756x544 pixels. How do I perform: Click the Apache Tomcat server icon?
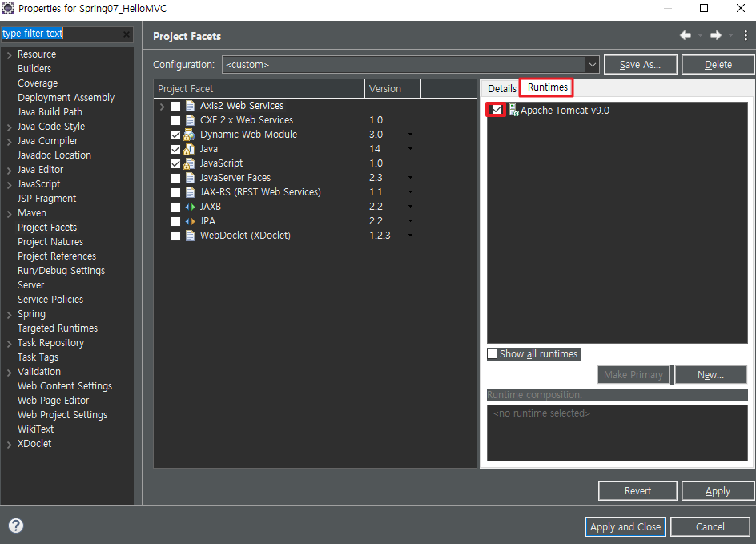pyautogui.click(x=513, y=111)
